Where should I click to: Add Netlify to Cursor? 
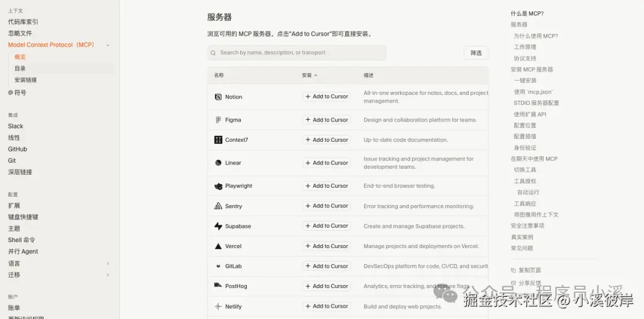point(327,306)
